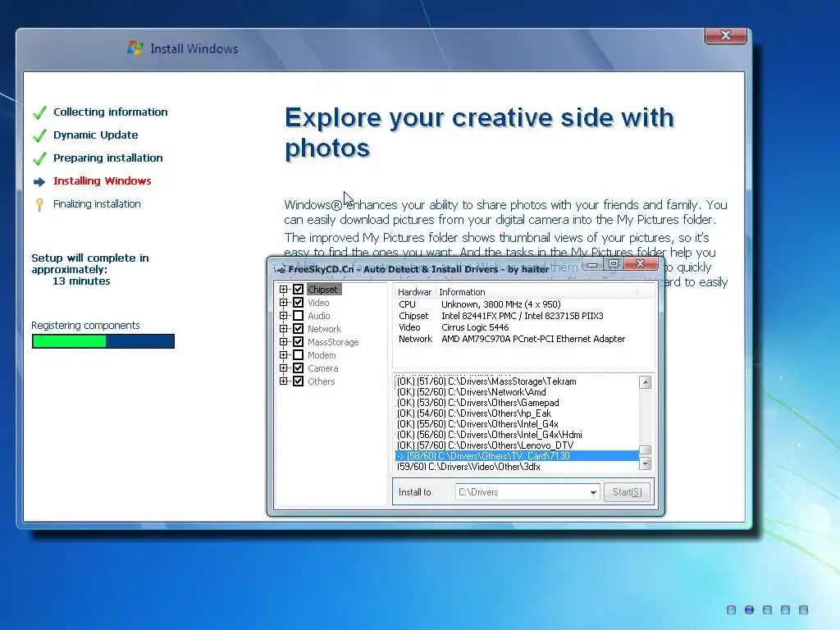Select the Audio tree label

coord(319,316)
